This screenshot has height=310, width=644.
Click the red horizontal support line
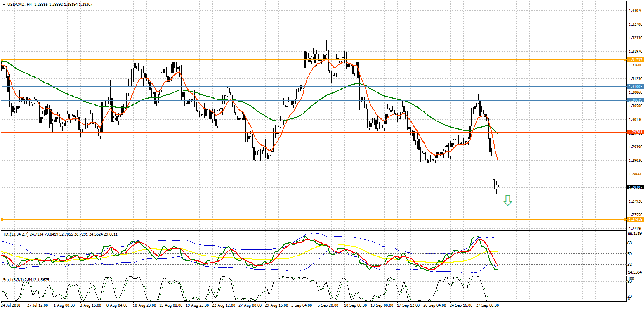(289, 132)
